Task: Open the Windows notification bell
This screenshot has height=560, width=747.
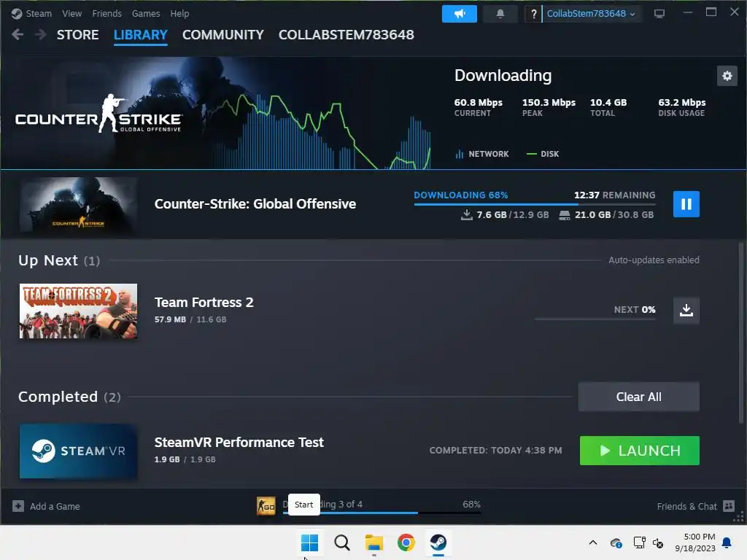Action: [727, 542]
